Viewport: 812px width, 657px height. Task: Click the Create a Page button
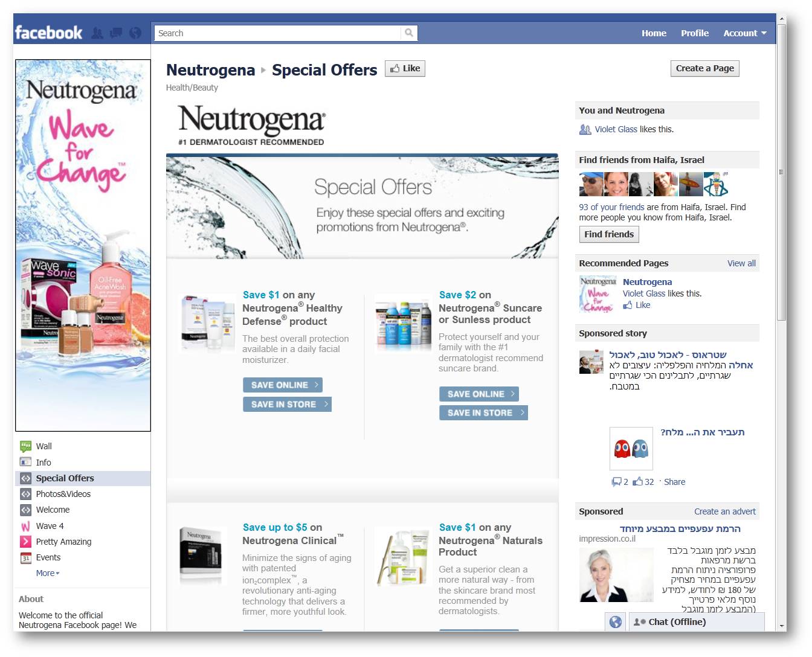(704, 69)
